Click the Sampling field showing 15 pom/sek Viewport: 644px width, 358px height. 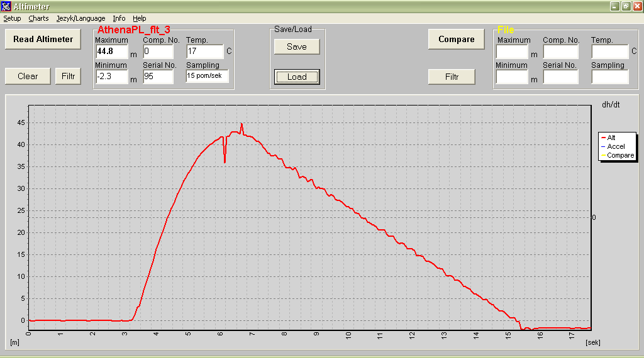(x=207, y=76)
